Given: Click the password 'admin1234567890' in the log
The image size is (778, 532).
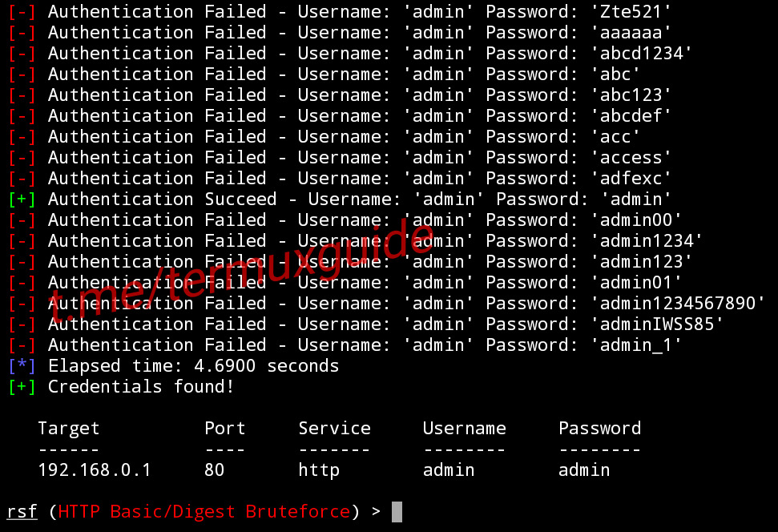Looking at the screenshot, I should coord(678,304).
